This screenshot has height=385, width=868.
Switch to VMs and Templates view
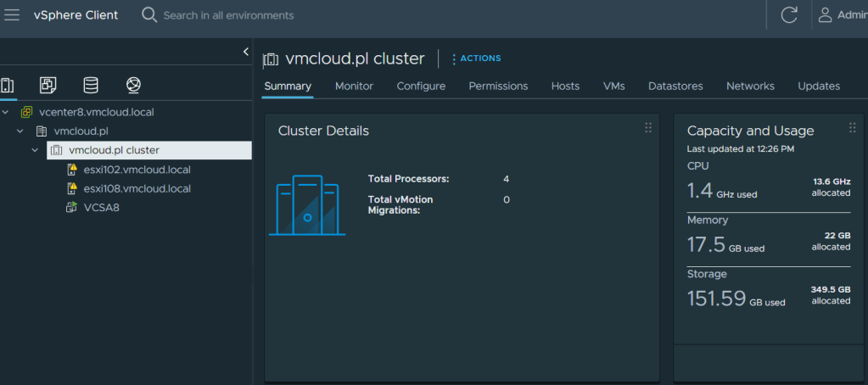click(x=48, y=85)
